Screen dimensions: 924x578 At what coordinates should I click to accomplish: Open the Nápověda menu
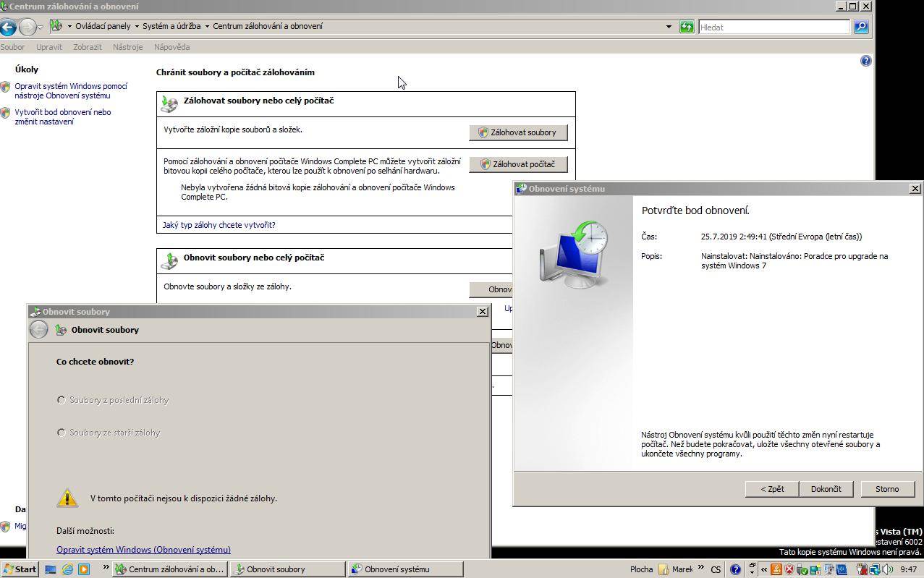click(x=172, y=47)
